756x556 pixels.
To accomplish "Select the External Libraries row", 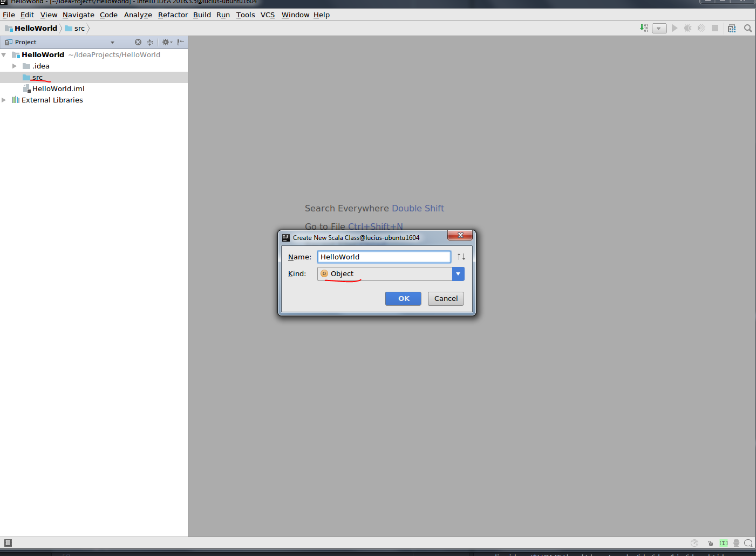I will pos(94,100).
